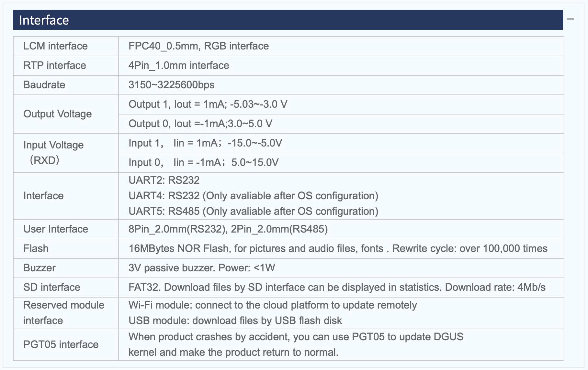Screen dimensions: 588x370
Task: Click the Output 0 Iout voltage line
Action: tap(200, 124)
